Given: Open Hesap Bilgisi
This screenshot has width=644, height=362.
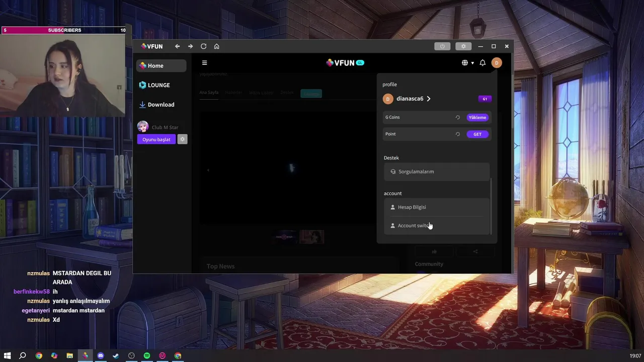Looking at the screenshot, I should click(437, 207).
